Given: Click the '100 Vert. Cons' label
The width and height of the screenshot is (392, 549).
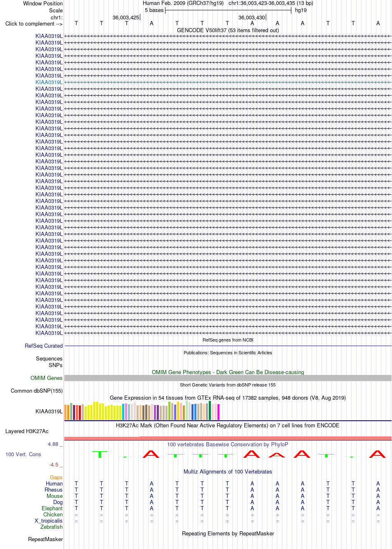Looking at the screenshot, I should (23, 454).
